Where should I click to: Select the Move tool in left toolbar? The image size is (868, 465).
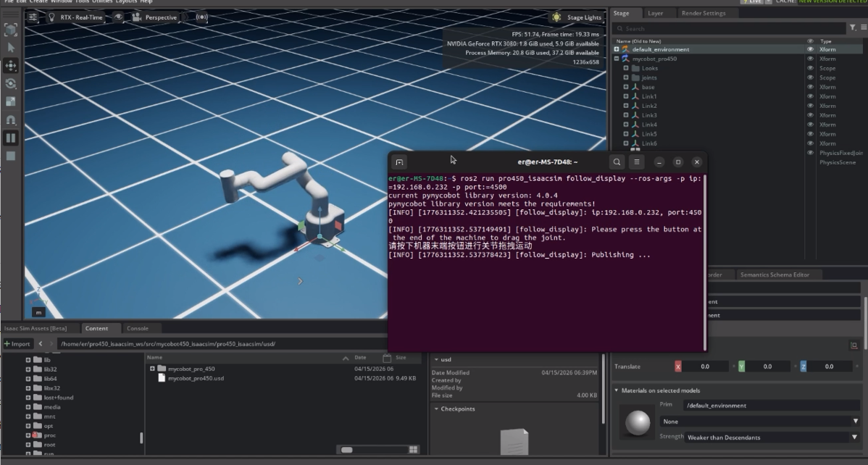(x=11, y=65)
